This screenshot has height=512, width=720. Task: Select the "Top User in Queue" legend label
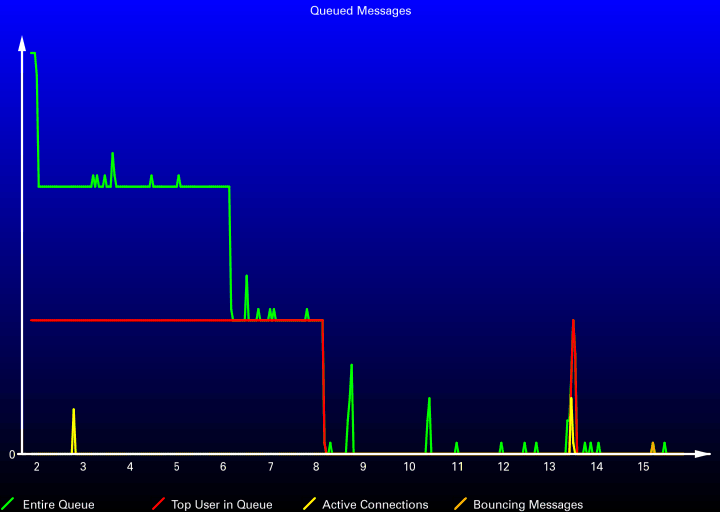(x=221, y=505)
